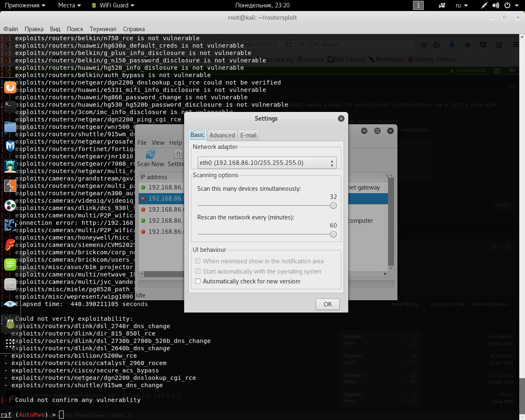Screen dimensions: 525x420
Task: Open the Терминал menu
Action: (103, 29)
